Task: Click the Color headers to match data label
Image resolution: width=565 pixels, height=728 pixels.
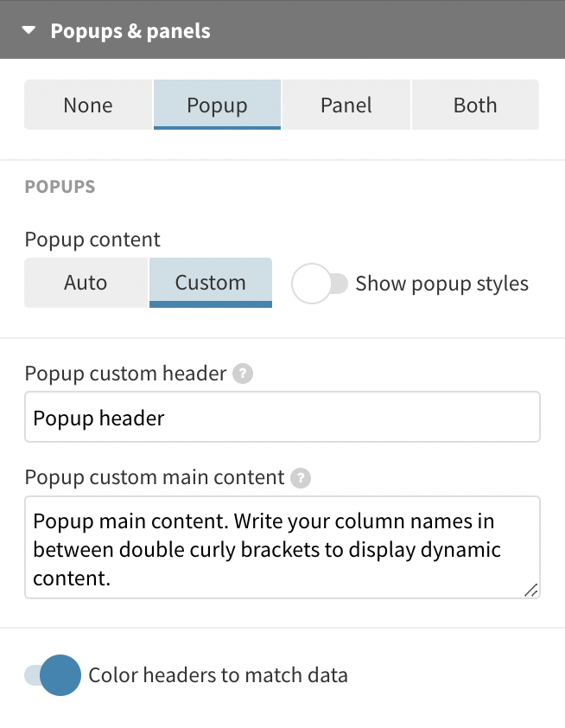Action: pyautogui.click(x=218, y=675)
